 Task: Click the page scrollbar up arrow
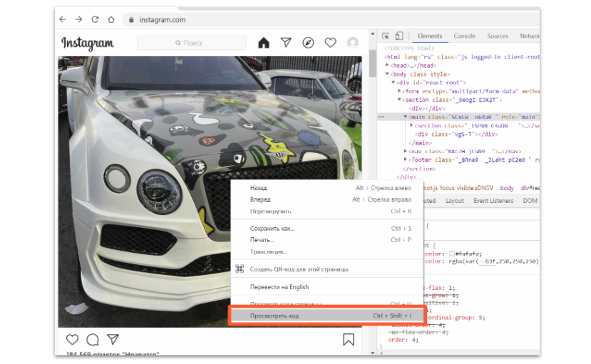[x=373, y=34]
